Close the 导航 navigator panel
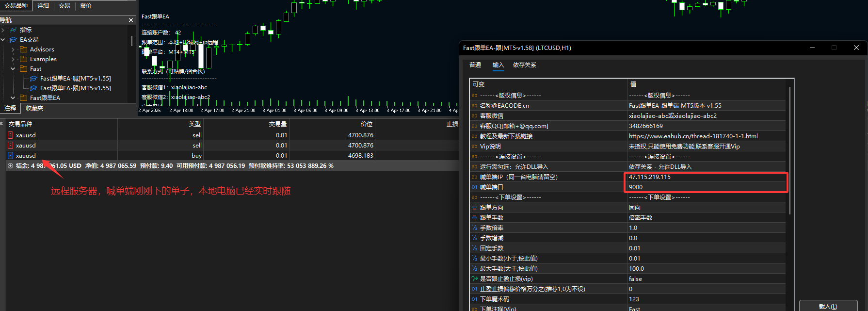 click(x=131, y=20)
